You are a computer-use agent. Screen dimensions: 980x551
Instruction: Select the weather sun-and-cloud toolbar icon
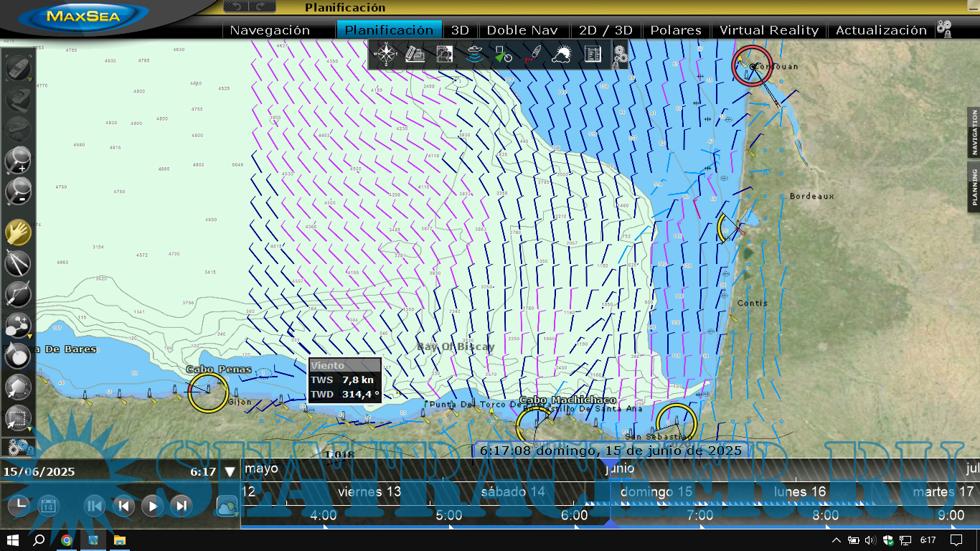coord(562,55)
